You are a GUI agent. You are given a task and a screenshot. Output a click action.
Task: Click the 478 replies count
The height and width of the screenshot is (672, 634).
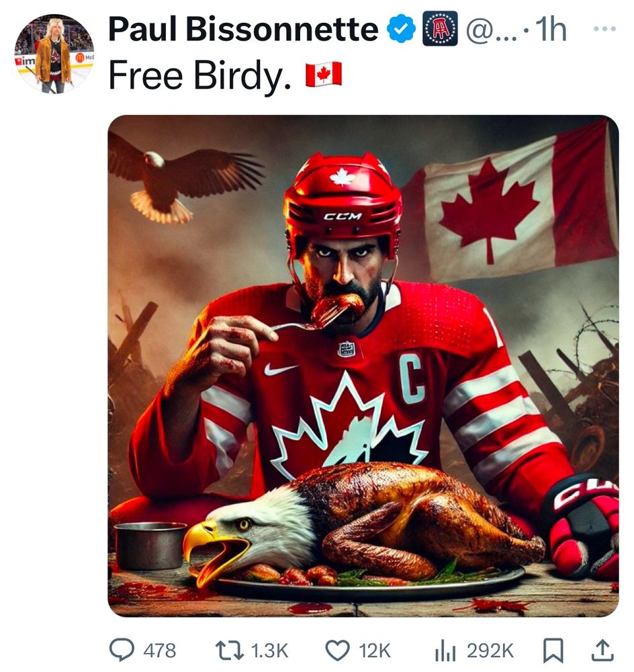pyautogui.click(x=160, y=650)
